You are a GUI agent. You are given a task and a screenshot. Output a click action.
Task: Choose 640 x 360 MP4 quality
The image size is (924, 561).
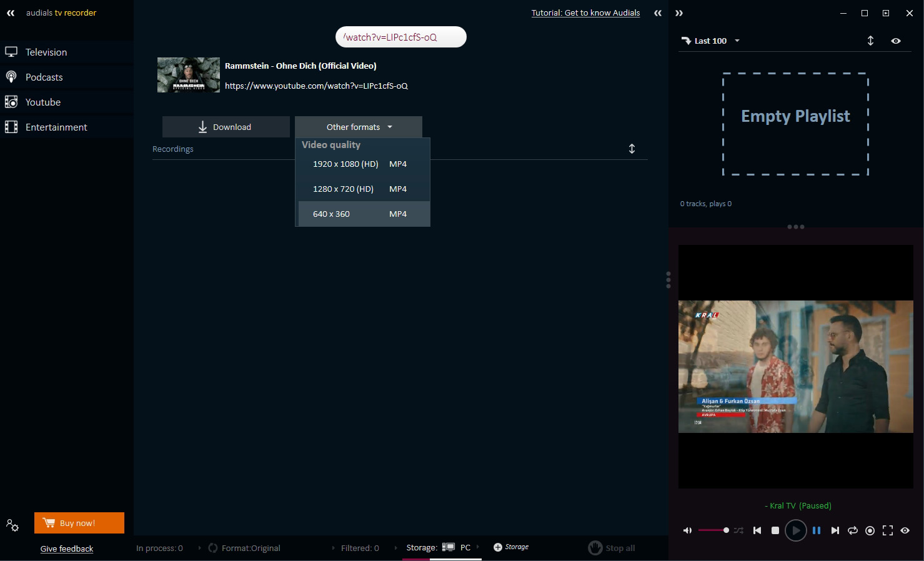point(364,214)
